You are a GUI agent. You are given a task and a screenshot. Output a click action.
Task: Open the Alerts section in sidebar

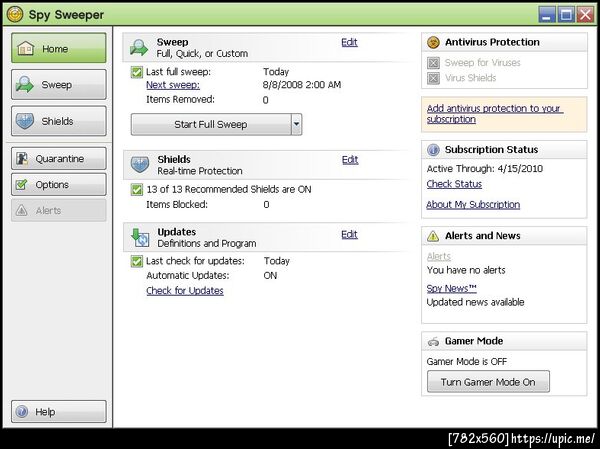59,210
